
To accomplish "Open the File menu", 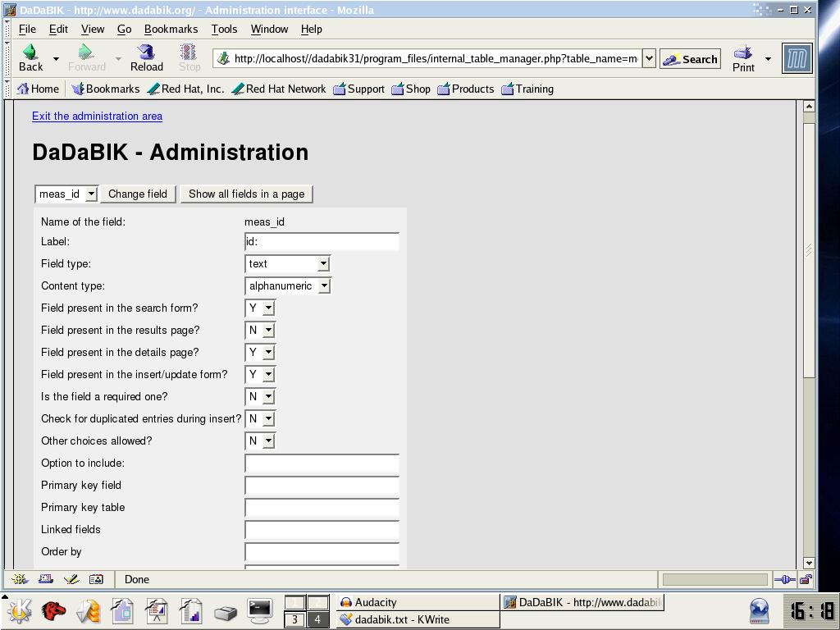I will (x=27, y=29).
